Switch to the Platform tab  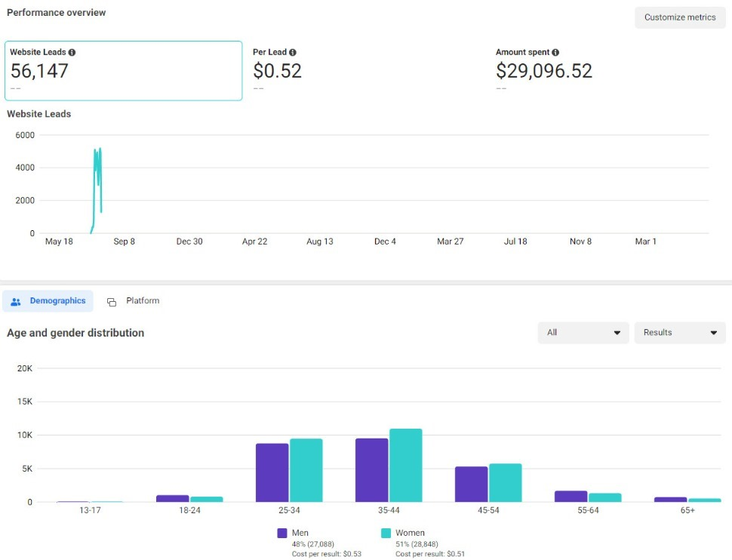(x=140, y=300)
